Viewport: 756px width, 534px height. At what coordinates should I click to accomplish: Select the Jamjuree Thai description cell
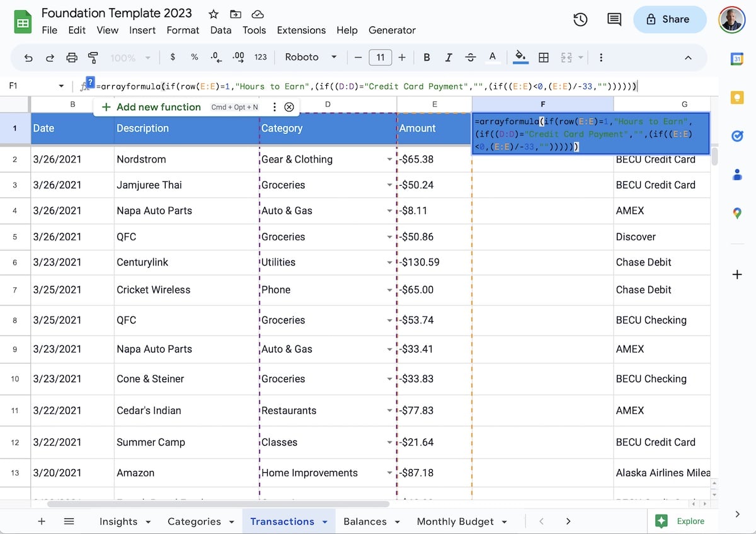186,185
